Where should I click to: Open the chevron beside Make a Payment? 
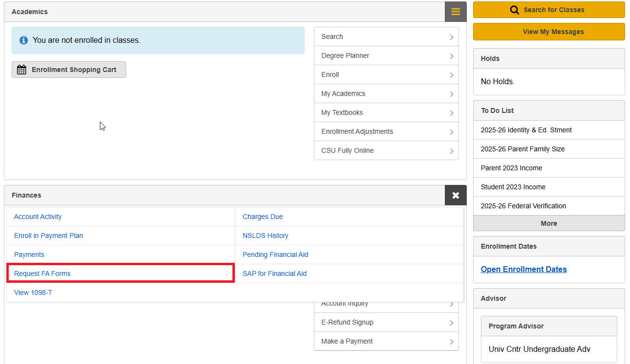[x=451, y=341]
